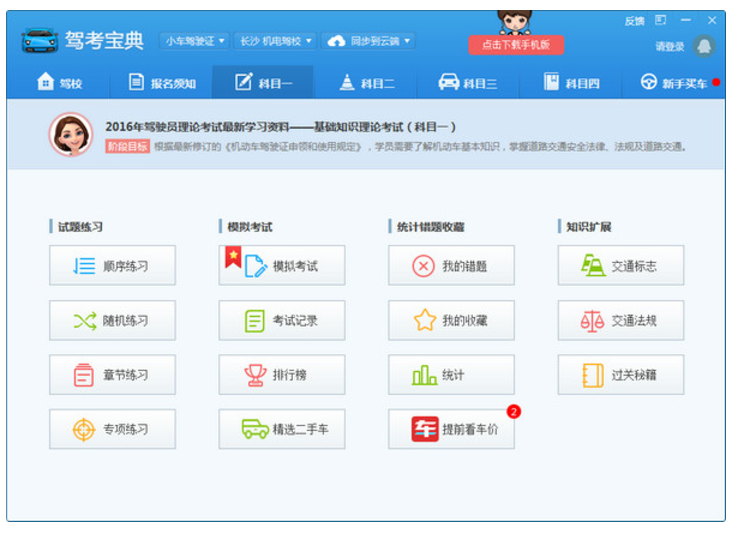Click the notification bell icon

[x=704, y=46]
